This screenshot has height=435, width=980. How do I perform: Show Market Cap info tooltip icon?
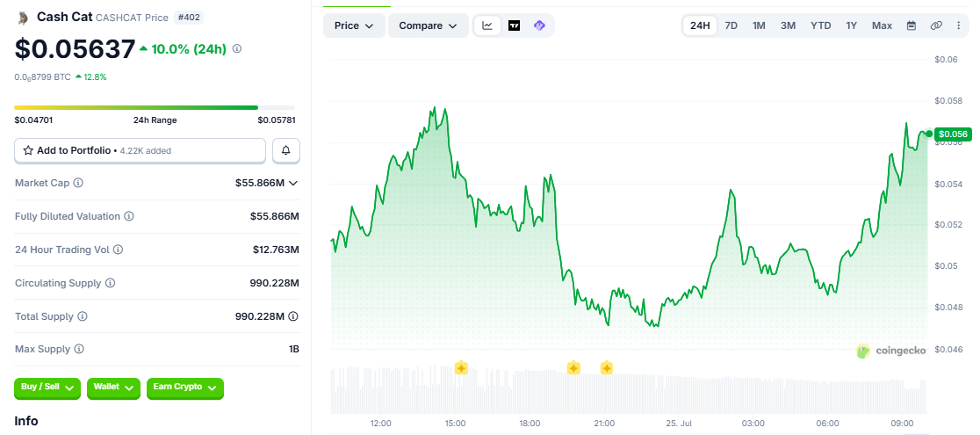pyautogui.click(x=78, y=183)
